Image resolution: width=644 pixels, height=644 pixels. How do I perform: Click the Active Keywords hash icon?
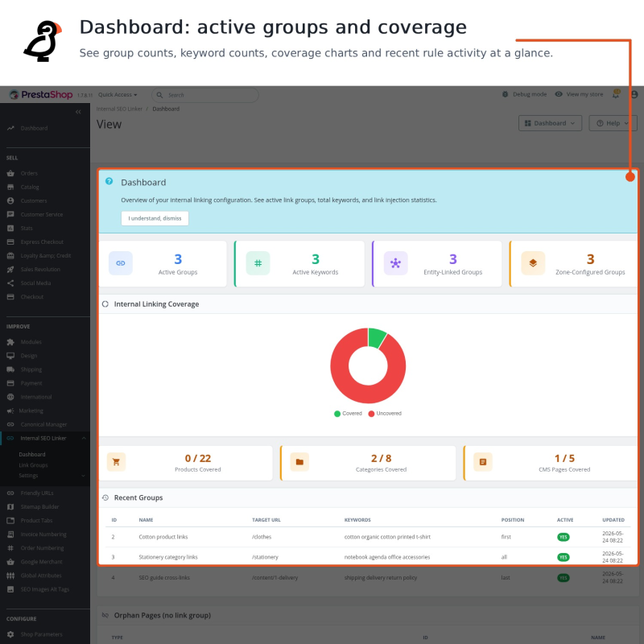coord(258,263)
